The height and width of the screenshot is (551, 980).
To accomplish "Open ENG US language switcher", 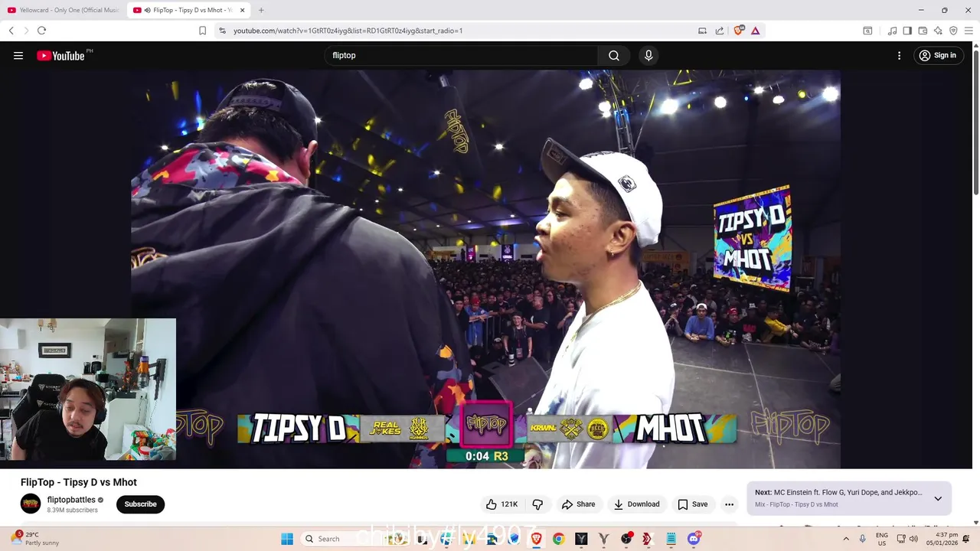I will pyautogui.click(x=882, y=539).
